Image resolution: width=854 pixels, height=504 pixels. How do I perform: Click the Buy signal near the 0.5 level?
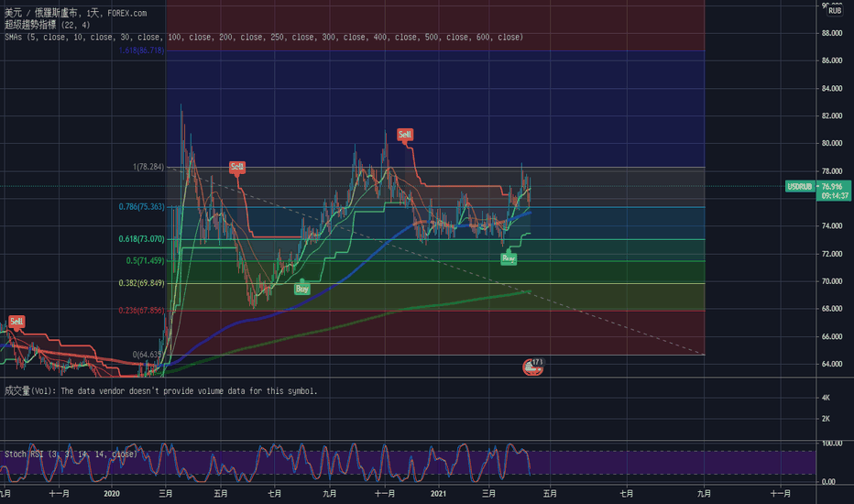(x=509, y=258)
